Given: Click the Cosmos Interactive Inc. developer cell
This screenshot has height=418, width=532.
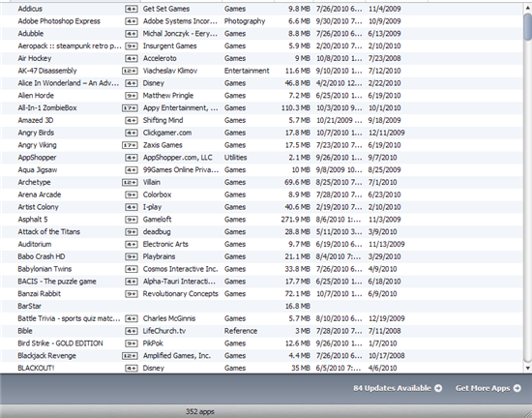Looking at the screenshot, I should [180, 269].
